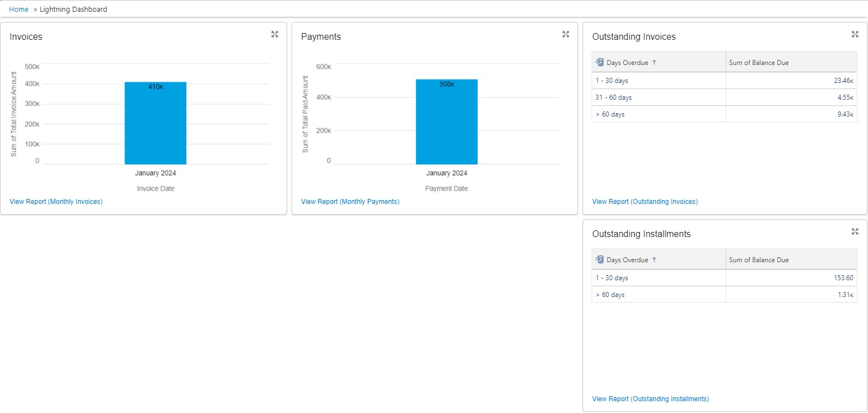
Task: Click the Sum of Total Paid Amount axis title
Action: [306, 114]
